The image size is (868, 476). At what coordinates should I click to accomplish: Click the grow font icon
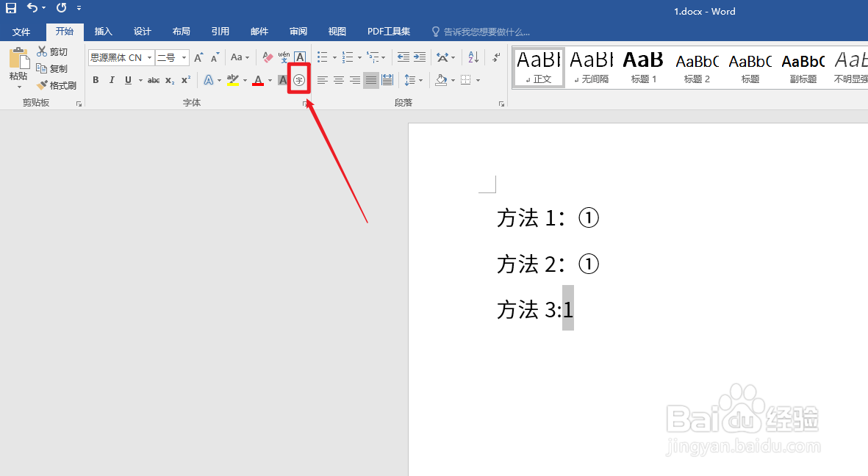[x=198, y=57]
